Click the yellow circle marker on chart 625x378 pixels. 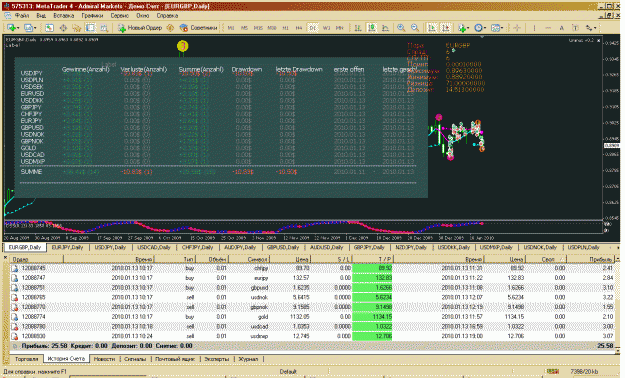click(x=182, y=46)
